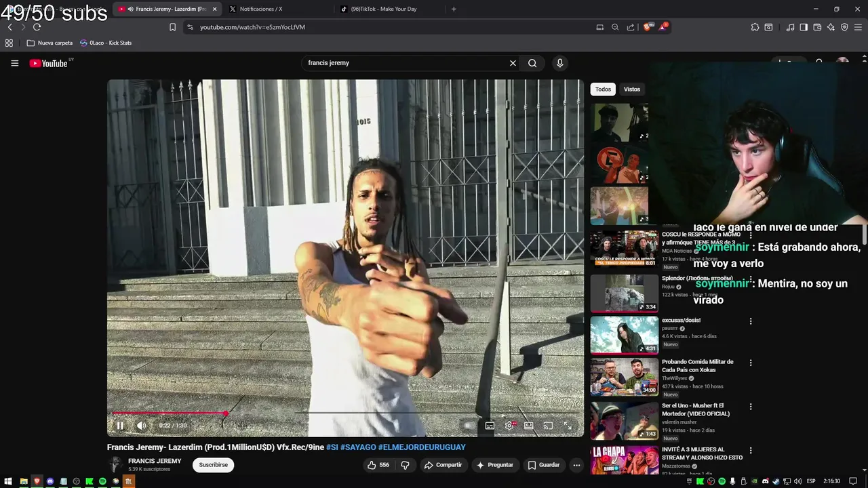Select the 'Vistos' filter chip

coord(632,89)
